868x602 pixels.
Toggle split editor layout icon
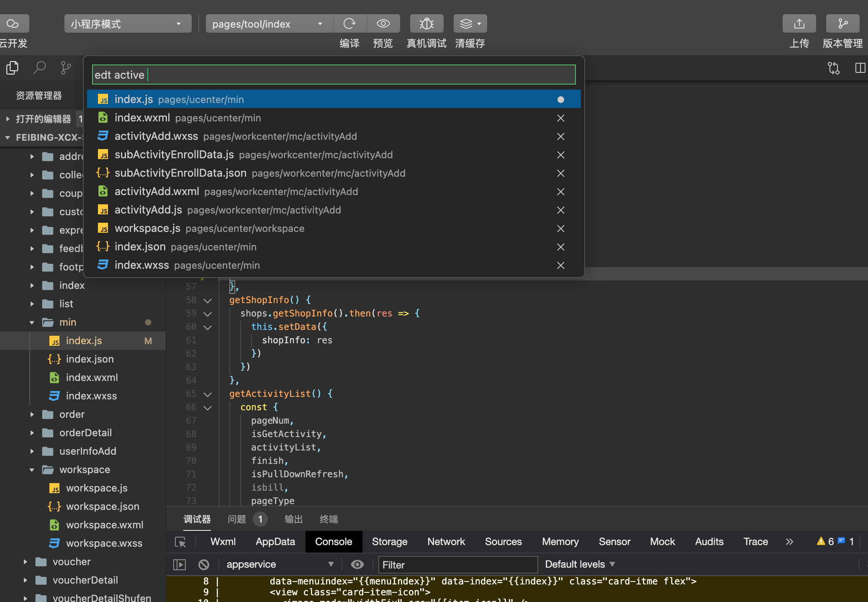pos(860,68)
